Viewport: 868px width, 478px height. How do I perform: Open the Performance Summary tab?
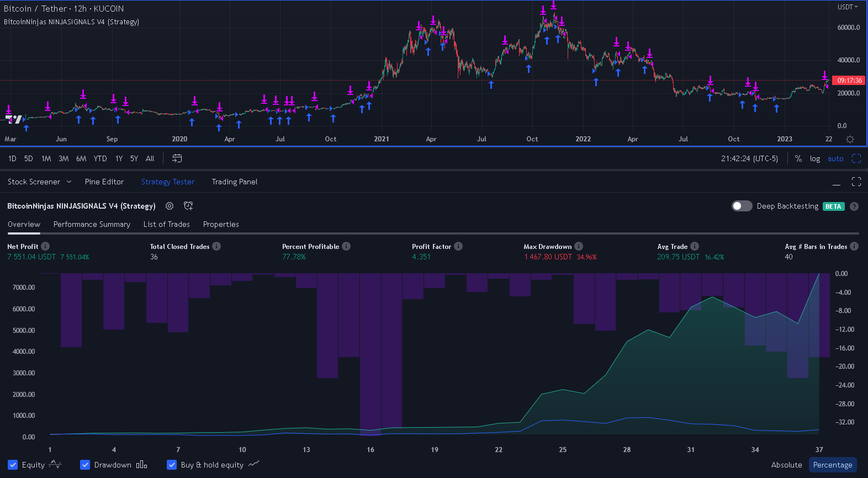[x=92, y=224]
